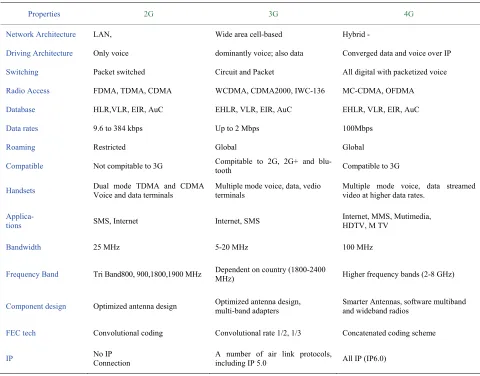Click the 'LAN,' cell
The image size is (480, 376).
pos(102,34)
